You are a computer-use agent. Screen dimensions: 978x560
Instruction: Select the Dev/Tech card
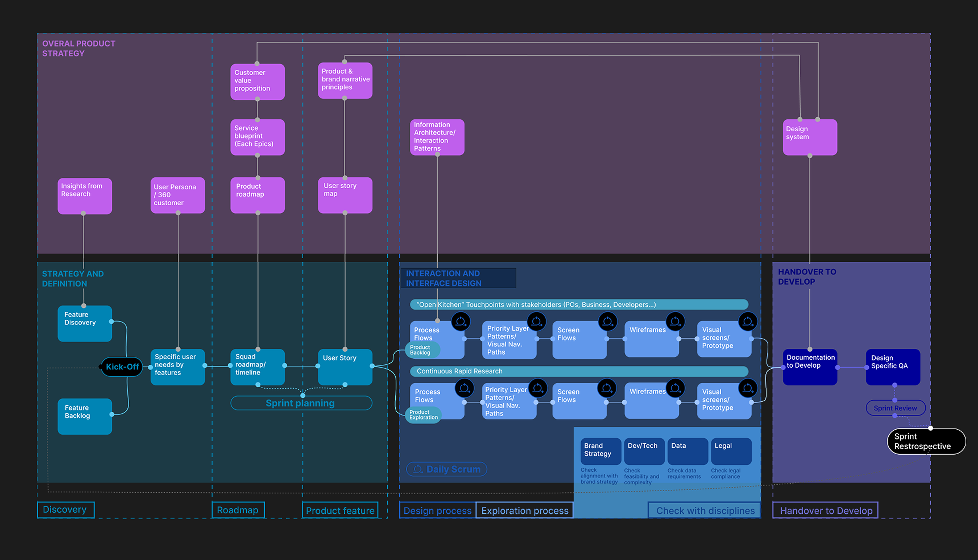point(644,451)
